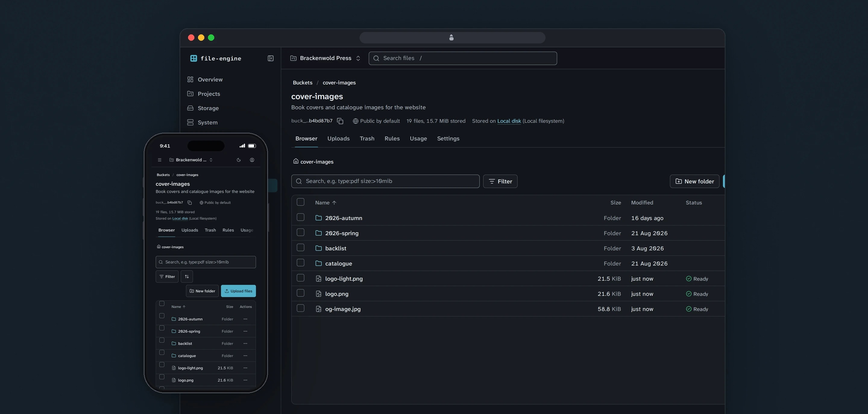Go to Buckets via the desktop breadcrumb
This screenshot has height=414, width=868.
pos(303,83)
